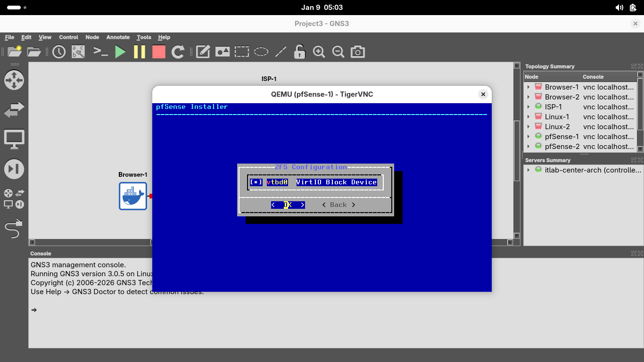Viewport: 644px width, 362px height.
Task: Toggle the vtbd0 disk selection checkbox
Action: click(256, 182)
